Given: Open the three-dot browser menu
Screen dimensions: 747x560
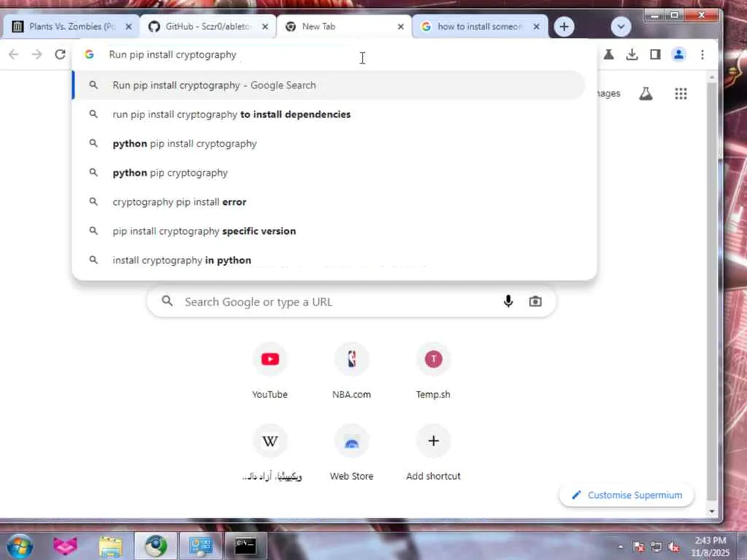Looking at the screenshot, I should point(703,54).
